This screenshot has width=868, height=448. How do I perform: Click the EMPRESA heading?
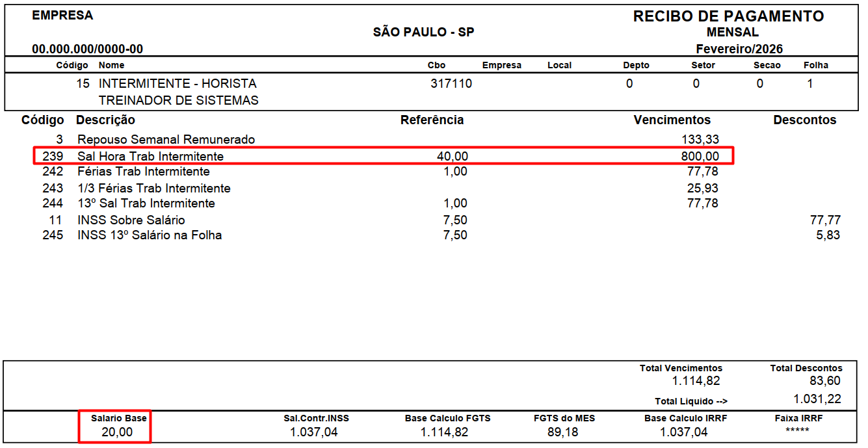point(62,16)
